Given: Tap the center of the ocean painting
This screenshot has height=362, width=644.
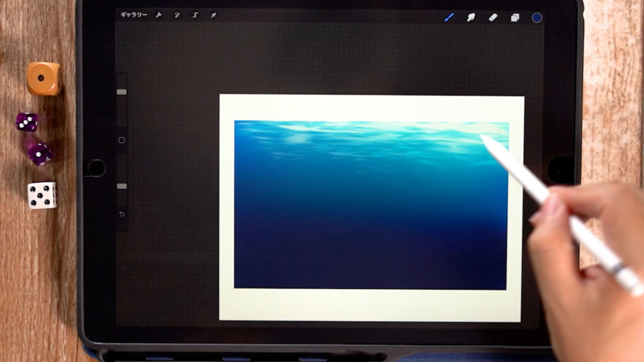Looking at the screenshot, I should (371, 205).
